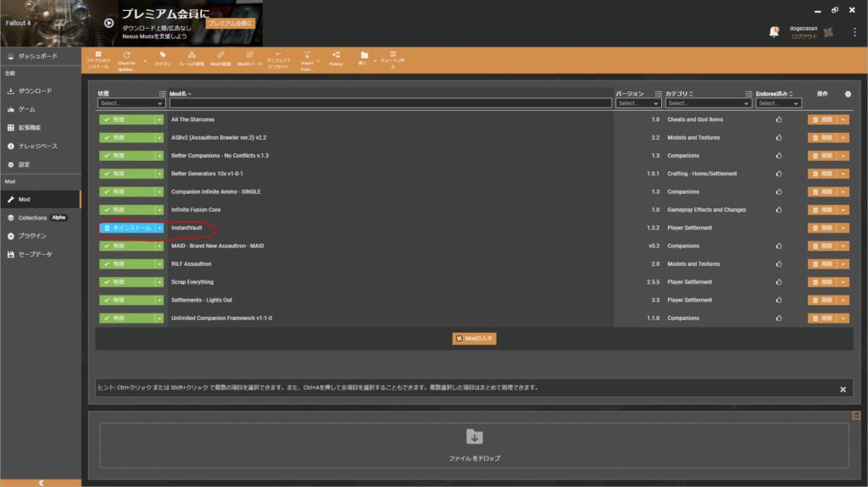Open the Endorsed filter Select dropdown
The height and width of the screenshot is (487, 868).
coord(778,103)
